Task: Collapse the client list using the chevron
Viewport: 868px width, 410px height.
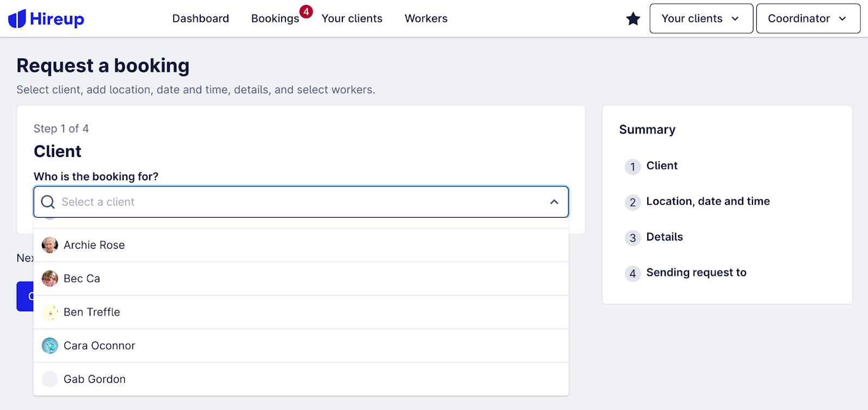Action: (554, 202)
